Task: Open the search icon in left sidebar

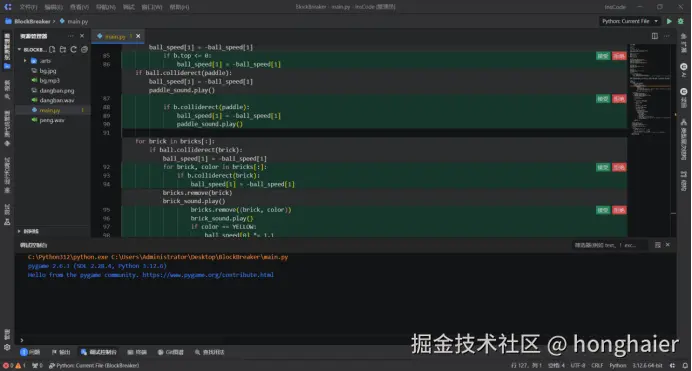Action: [x=7, y=96]
